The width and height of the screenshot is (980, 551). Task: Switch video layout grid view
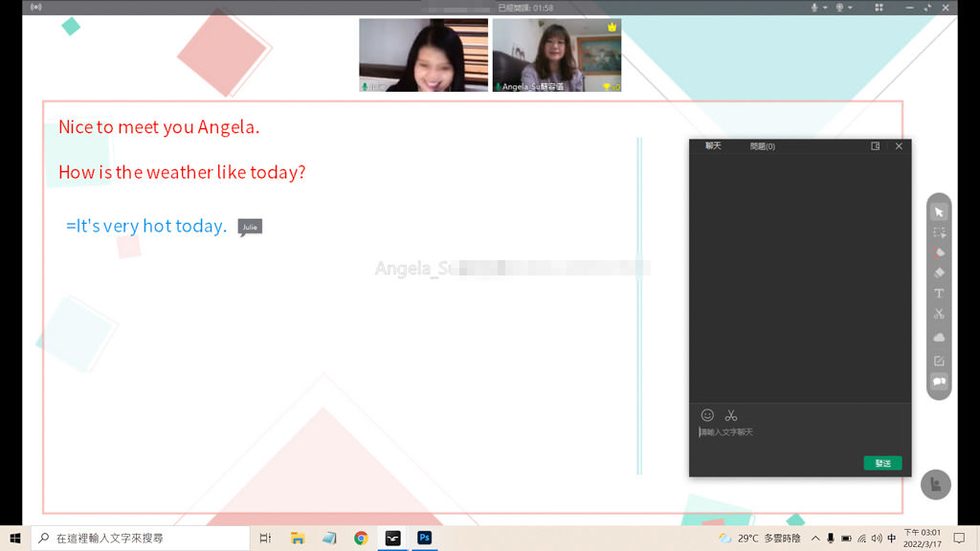pyautogui.click(x=879, y=8)
